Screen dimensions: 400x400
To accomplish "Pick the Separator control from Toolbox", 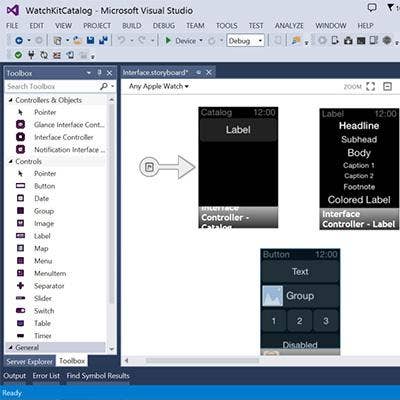I will click(x=49, y=286).
